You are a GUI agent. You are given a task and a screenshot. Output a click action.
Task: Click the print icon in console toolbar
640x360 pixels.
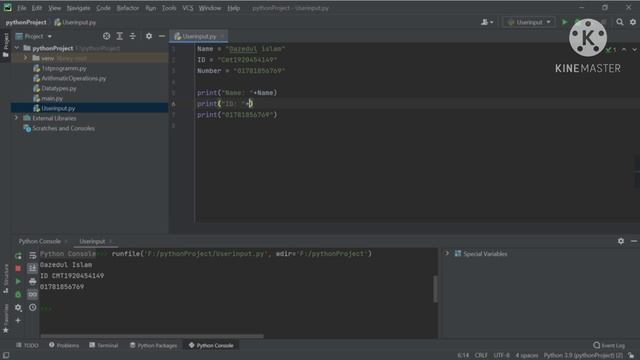pos(33,281)
